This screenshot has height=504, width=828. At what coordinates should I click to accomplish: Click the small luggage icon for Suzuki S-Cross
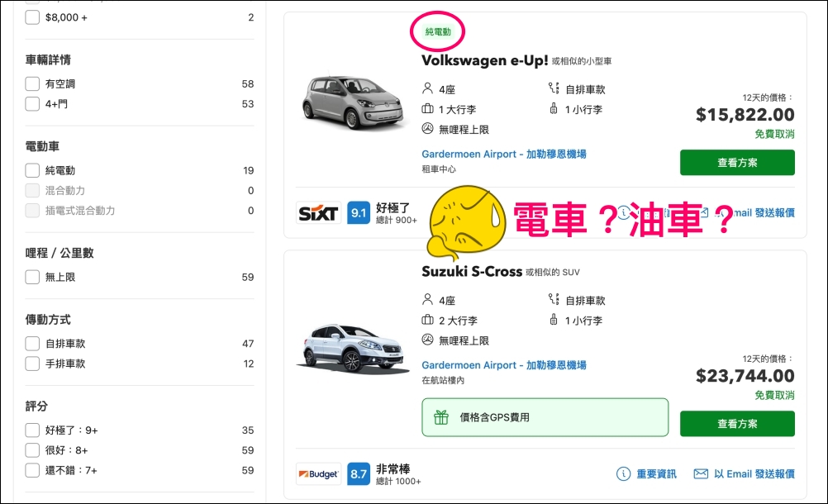554,320
